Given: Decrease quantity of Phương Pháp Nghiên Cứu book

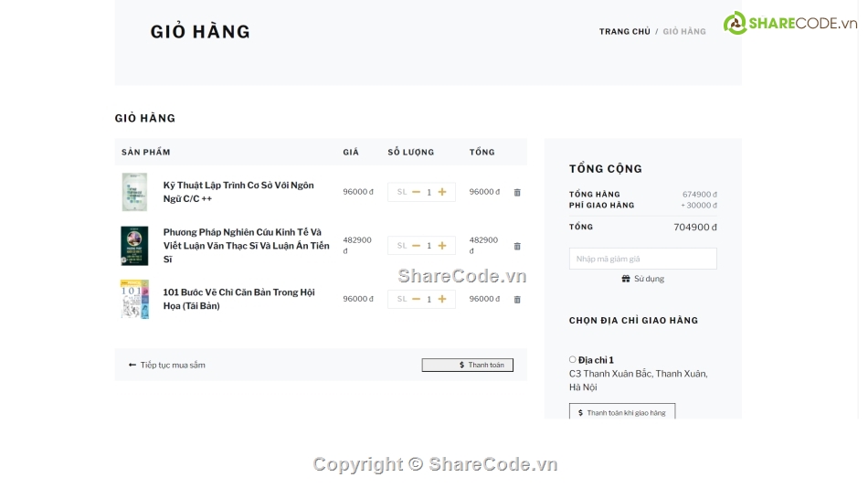Looking at the screenshot, I should 417,246.
